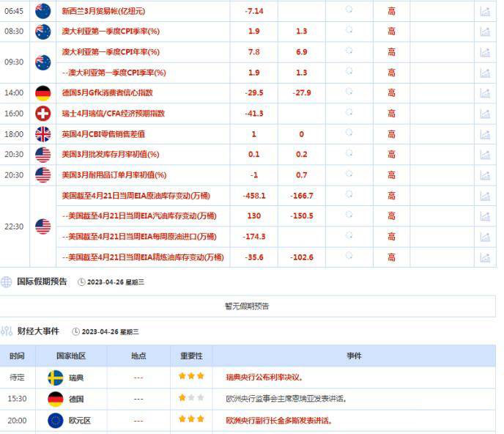Click US flag at 22:30

[42, 227]
